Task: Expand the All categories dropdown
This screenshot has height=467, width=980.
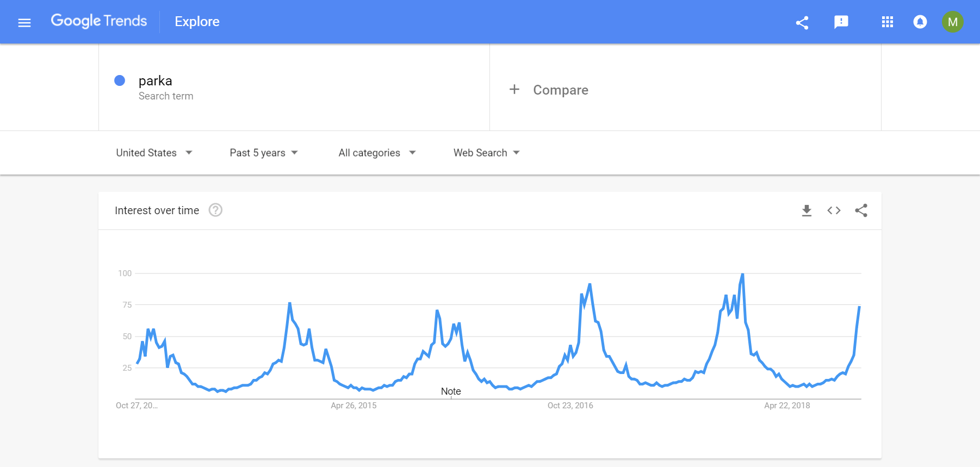Action: (377, 153)
